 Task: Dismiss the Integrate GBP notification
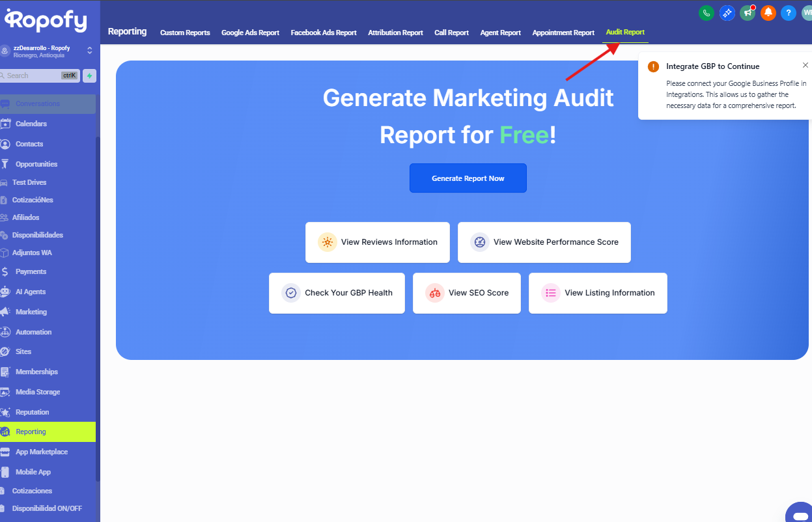805,65
